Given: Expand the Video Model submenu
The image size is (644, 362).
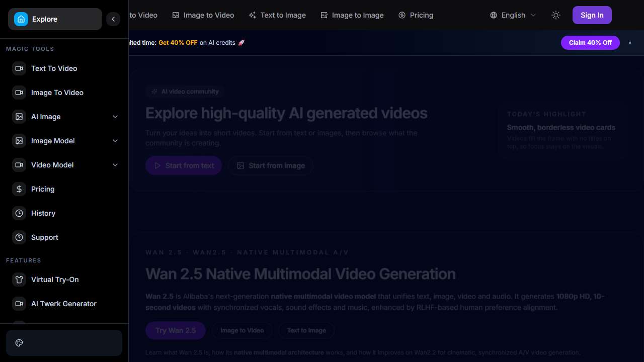Looking at the screenshot, I should click(115, 165).
